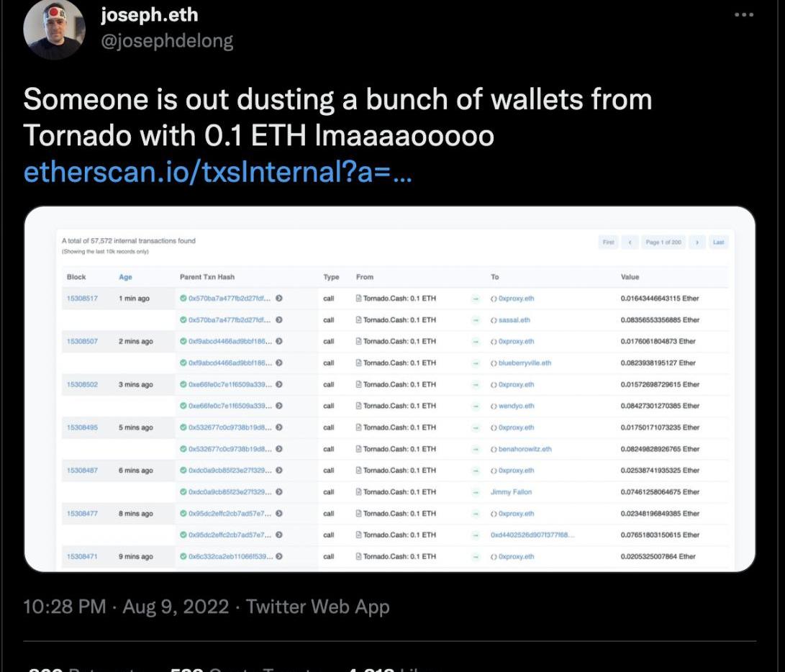
Task: Click green success check icon in block 15308517 row
Action: click(183, 298)
